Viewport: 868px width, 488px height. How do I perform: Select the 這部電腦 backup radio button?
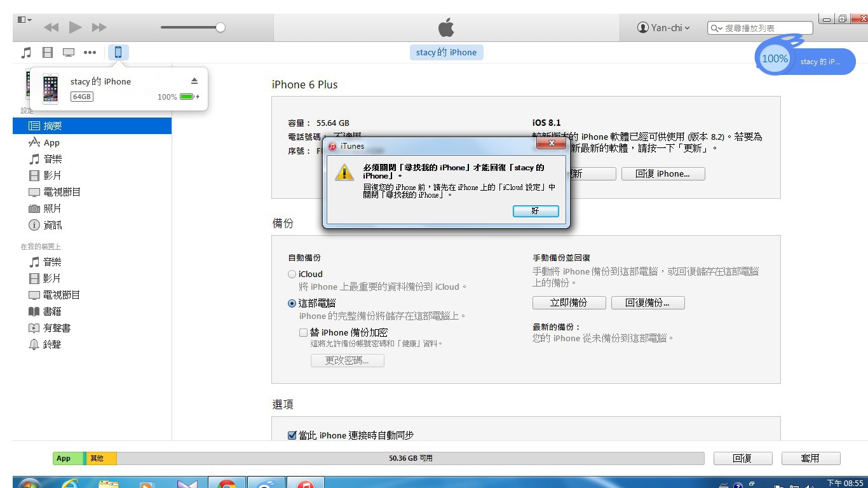point(292,304)
